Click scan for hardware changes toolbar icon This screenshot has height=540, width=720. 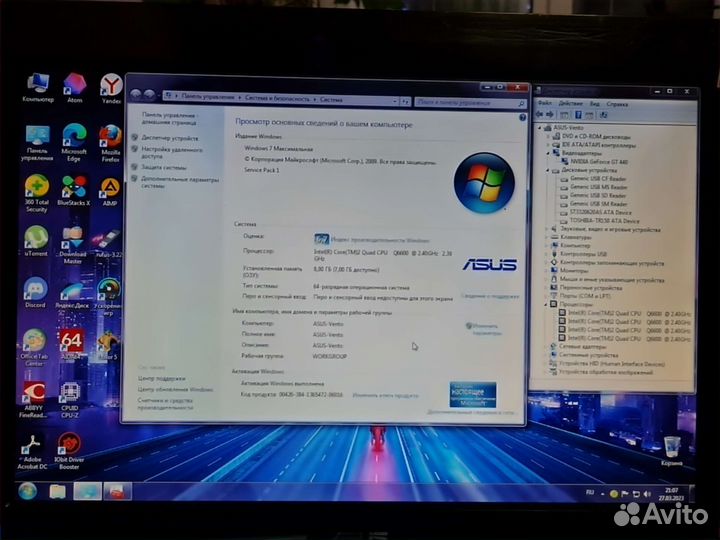click(603, 115)
